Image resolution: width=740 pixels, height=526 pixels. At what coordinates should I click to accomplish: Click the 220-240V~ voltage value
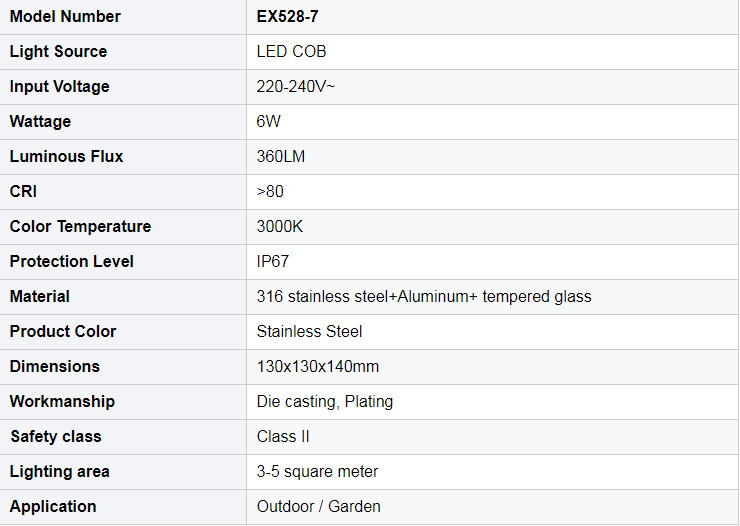(295, 86)
